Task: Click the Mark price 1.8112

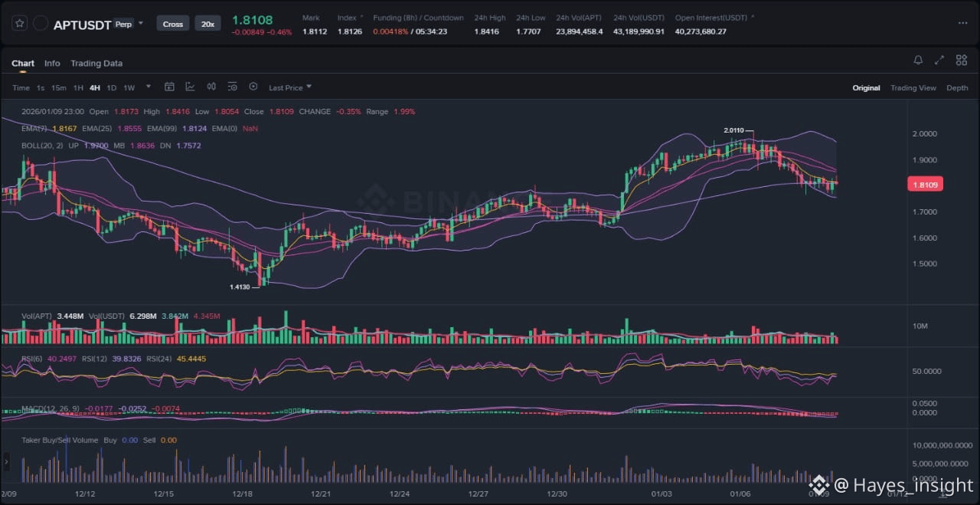Action: (x=315, y=31)
